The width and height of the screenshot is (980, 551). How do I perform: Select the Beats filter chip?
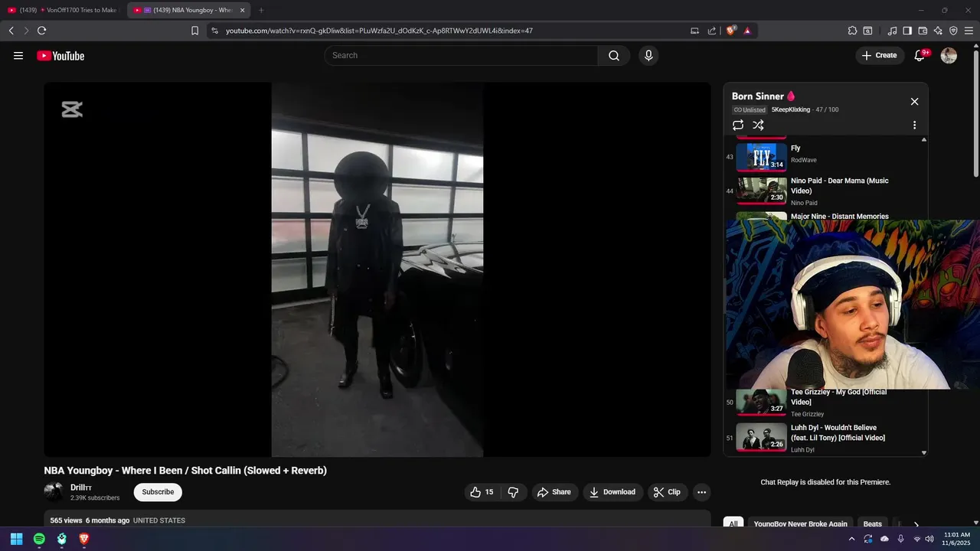click(x=873, y=523)
